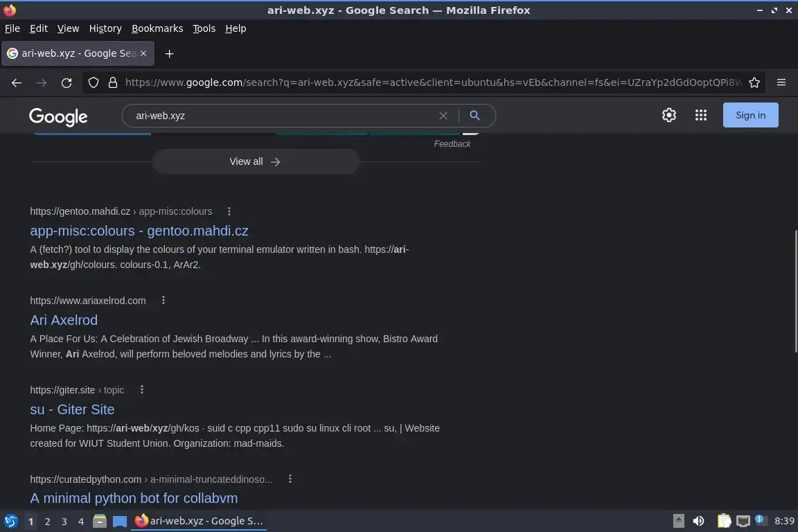Open a new tab
Image resolution: width=798 pixels, height=532 pixels.
tap(170, 53)
